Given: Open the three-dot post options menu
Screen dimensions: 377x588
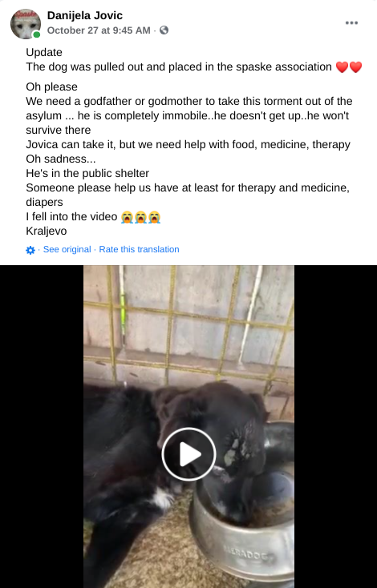Looking at the screenshot, I should pyautogui.click(x=351, y=23).
